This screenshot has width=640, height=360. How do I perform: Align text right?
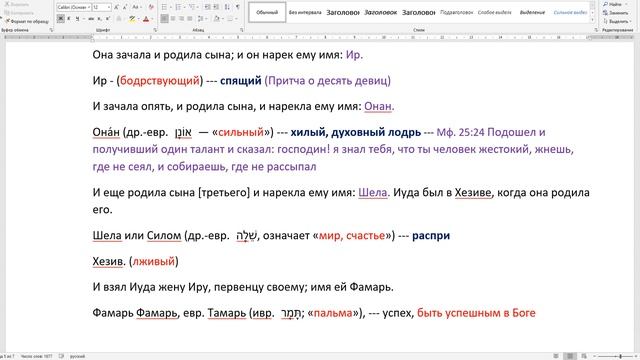click(181, 18)
